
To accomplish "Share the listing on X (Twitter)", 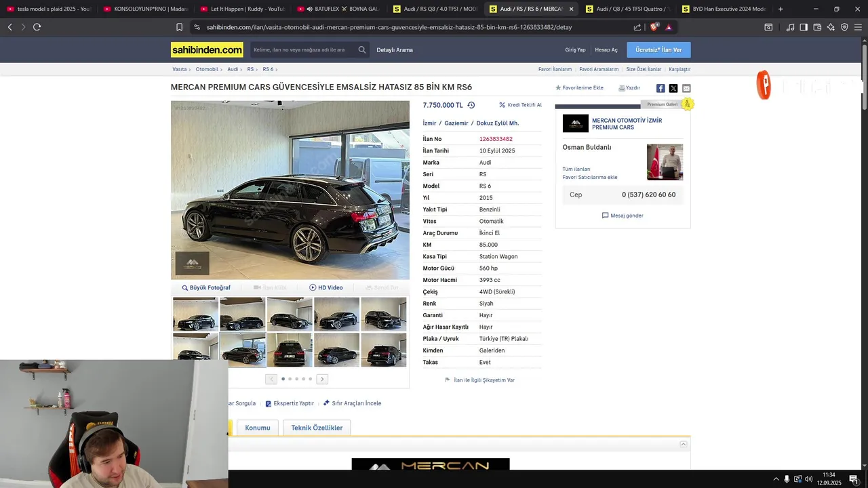I will (x=673, y=88).
